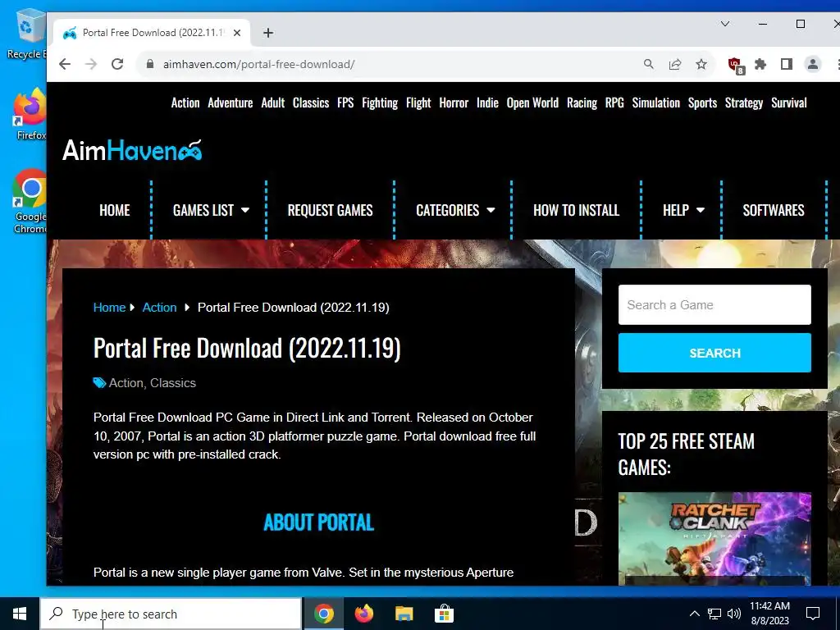The width and height of the screenshot is (840, 630).
Task: Show hidden system tray icons
Action: pyautogui.click(x=694, y=614)
